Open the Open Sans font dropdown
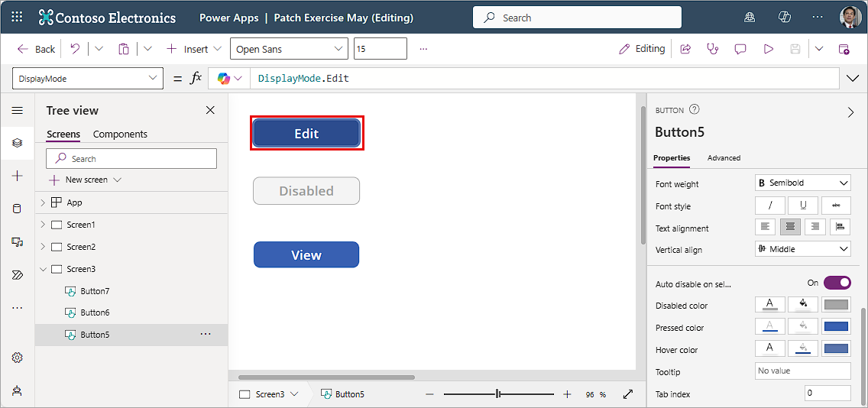868x408 pixels. click(289, 49)
